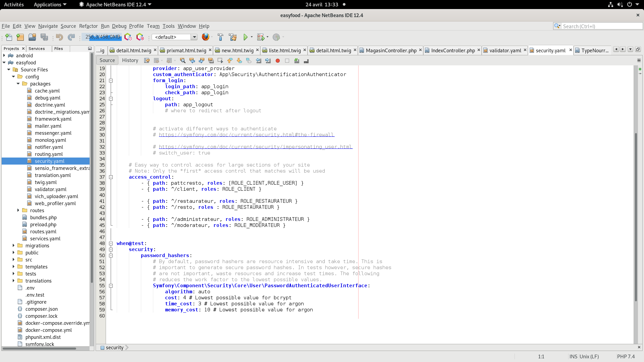The height and width of the screenshot is (362, 644).
Task: Expand the routes folder
Action: click(x=18, y=210)
